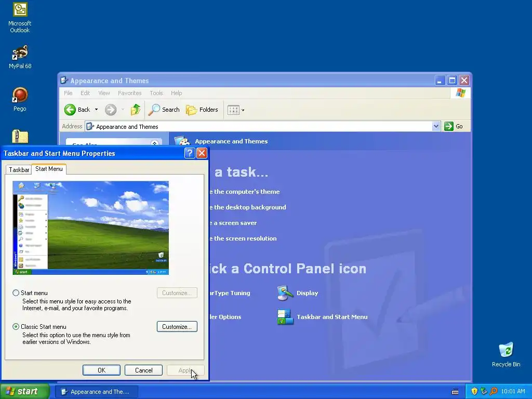Viewport: 532px width, 399px height.
Task: Open Search in the Explorer toolbar
Action: click(x=164, y=110)
